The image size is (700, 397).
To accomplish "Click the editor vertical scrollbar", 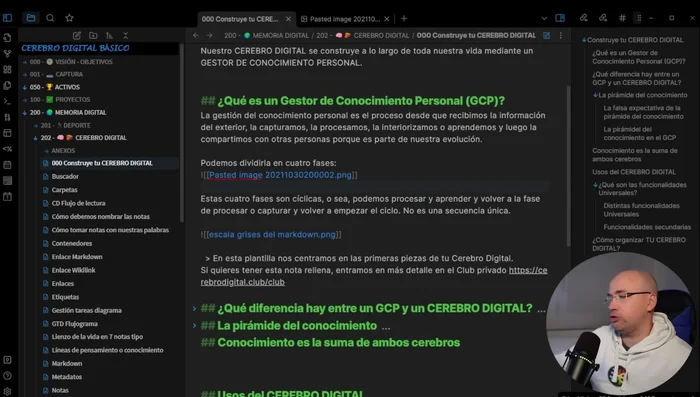I will 568,165.
